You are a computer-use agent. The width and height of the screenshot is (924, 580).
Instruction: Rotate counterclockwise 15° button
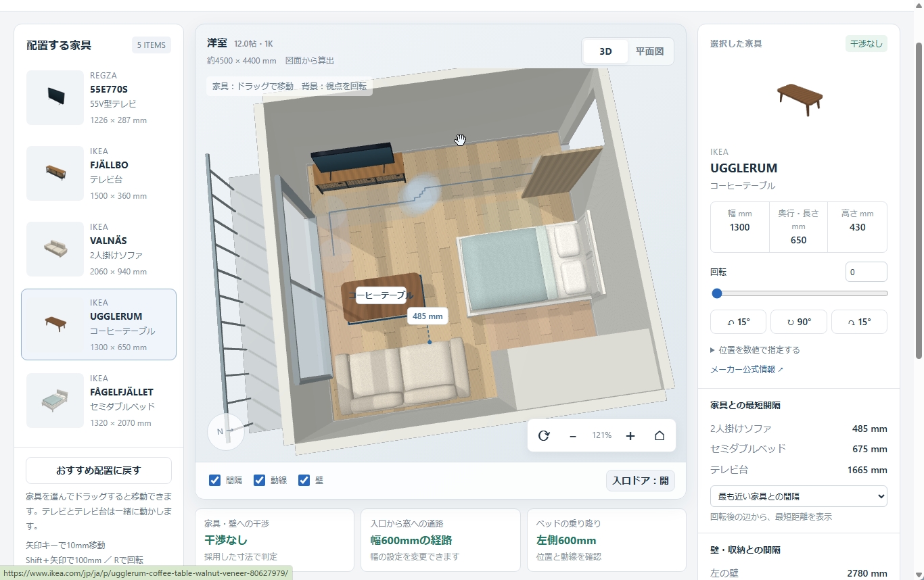(739, 322)
